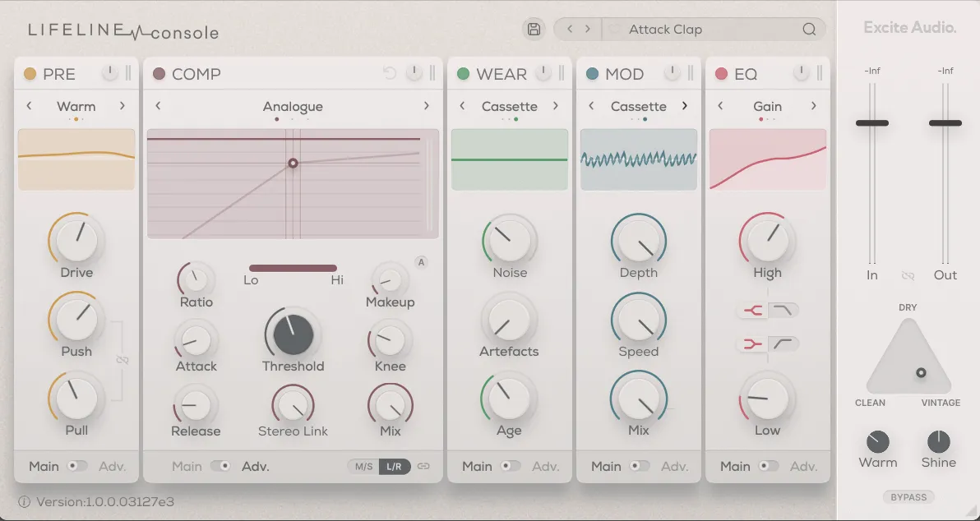Image resolution: width=980 pixels, height=521 pixels.
Task: Click the Out level fader handle
Action: tap(945, 123)
